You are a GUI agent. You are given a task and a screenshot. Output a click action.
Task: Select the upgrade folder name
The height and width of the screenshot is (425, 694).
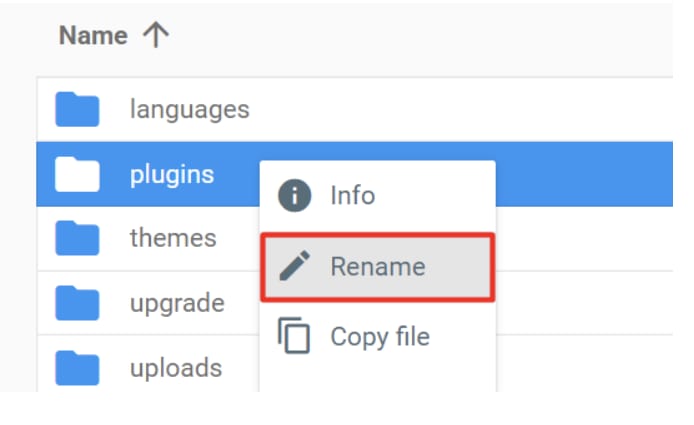pos(177,303)
